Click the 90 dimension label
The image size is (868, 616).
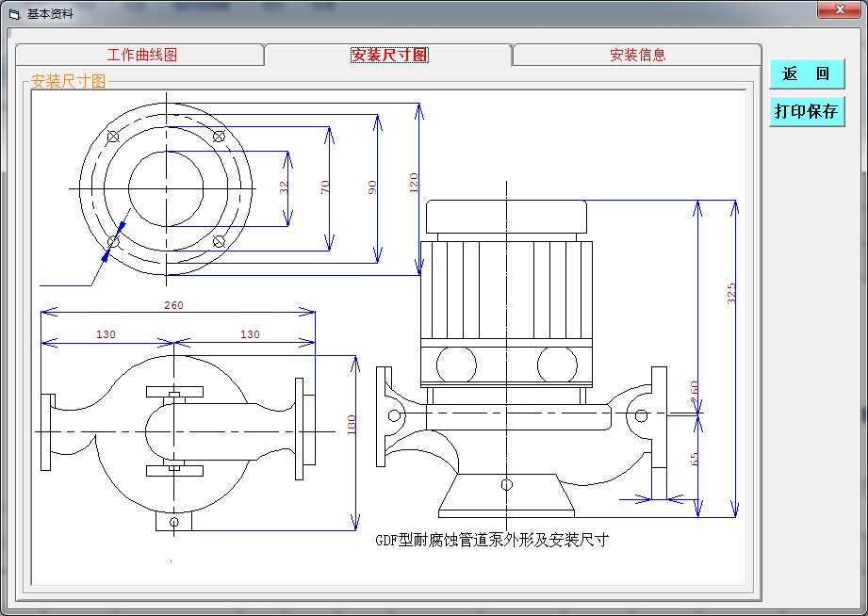click(372, 187)
